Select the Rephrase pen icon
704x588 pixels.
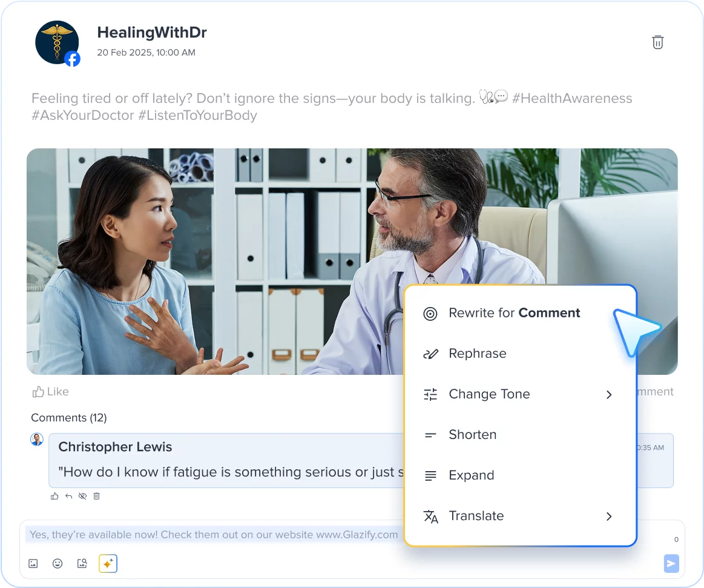click(x=430, y=354)
